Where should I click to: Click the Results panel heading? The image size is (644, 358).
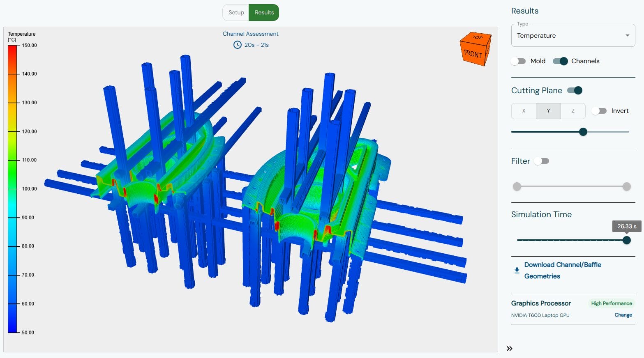point(524,11)
